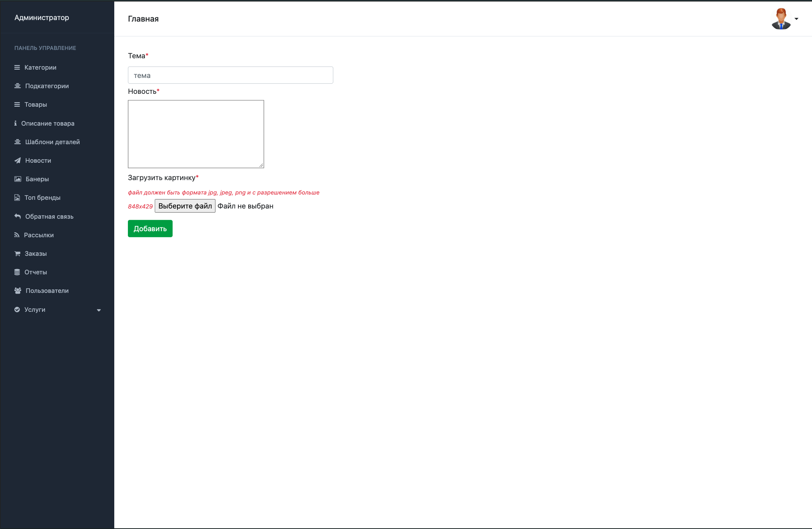The width and height of the screenshot is (812, 529).
Task: Click the ПАНЕЛЬ УПРАВЛЕНИЕ heading
Action: (x=45, y=48)
